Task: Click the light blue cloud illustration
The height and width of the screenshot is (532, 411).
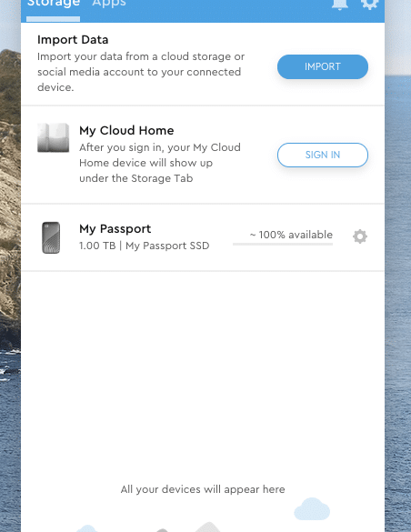Action: pos(312,509)
